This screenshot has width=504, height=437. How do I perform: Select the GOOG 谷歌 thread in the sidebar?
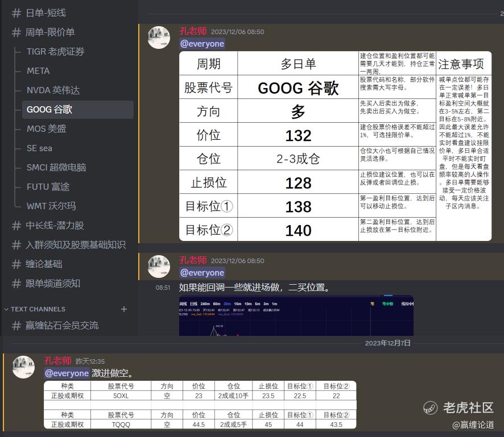tap(78, 110)
